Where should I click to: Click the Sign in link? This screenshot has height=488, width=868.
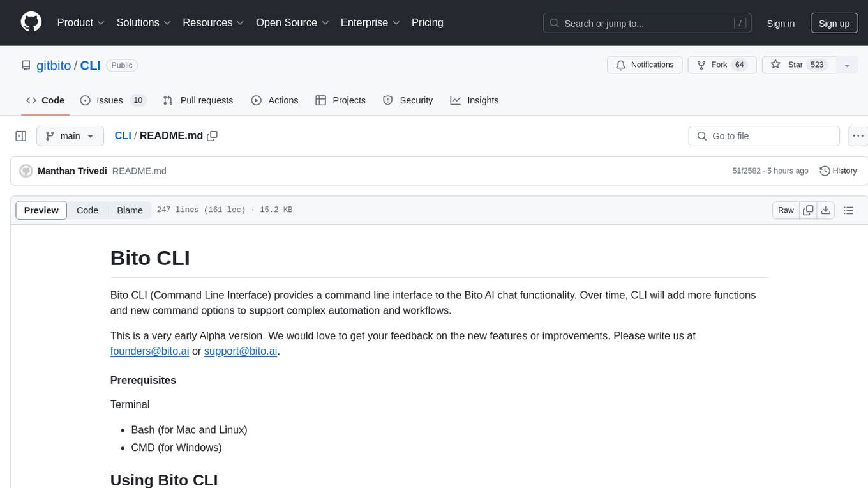pyautogui.click(x=781, y=23)
